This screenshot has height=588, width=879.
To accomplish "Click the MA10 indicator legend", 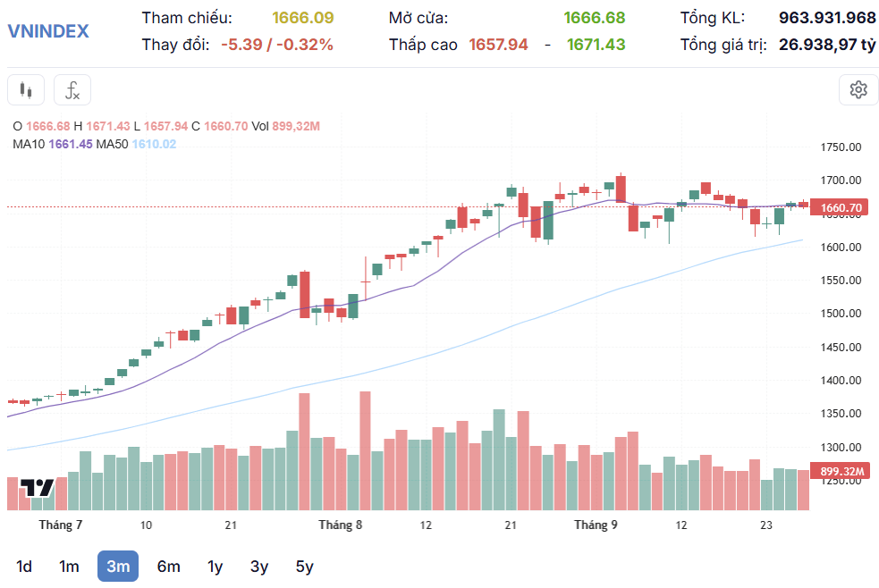I will pyautogui.click(x=52, y=144).
